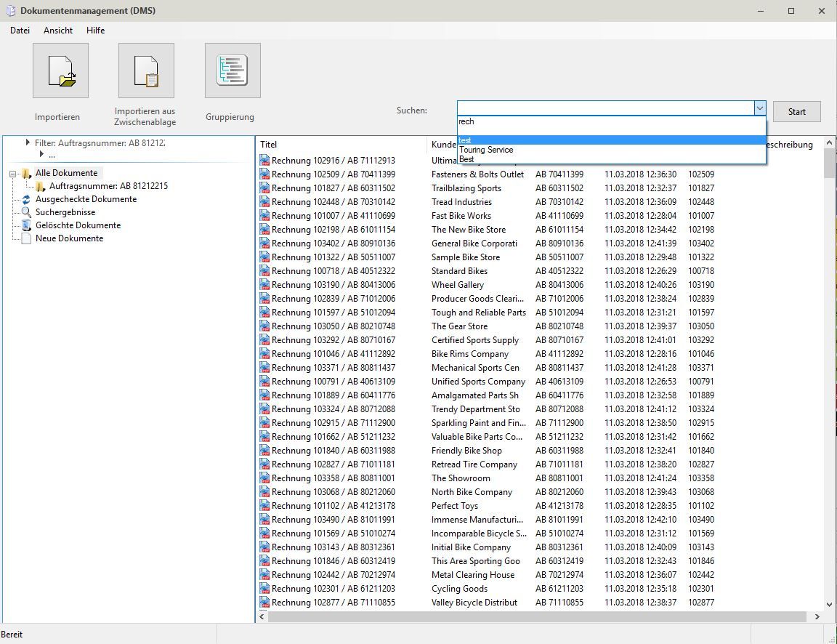This screenshot has height=644, width=837.
Task: Click the Ausgecheckte Dokumente sync icon
Action: click(26, 199)
